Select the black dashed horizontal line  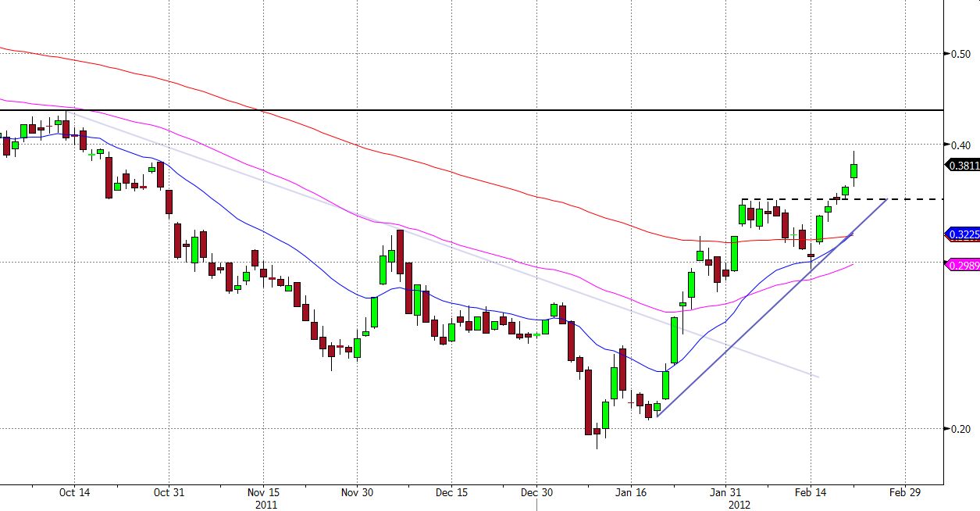pos(842,199)
